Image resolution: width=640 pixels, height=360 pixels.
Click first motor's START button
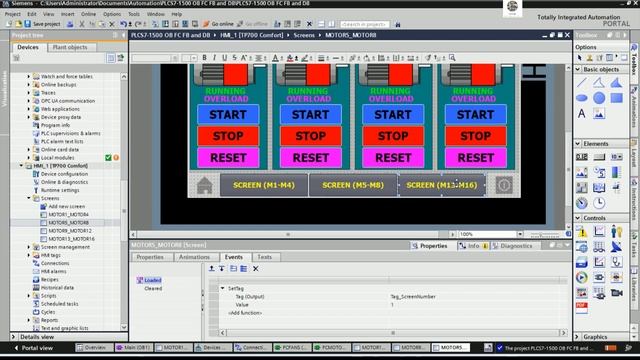pyautogui.click(x=228, y=115)
